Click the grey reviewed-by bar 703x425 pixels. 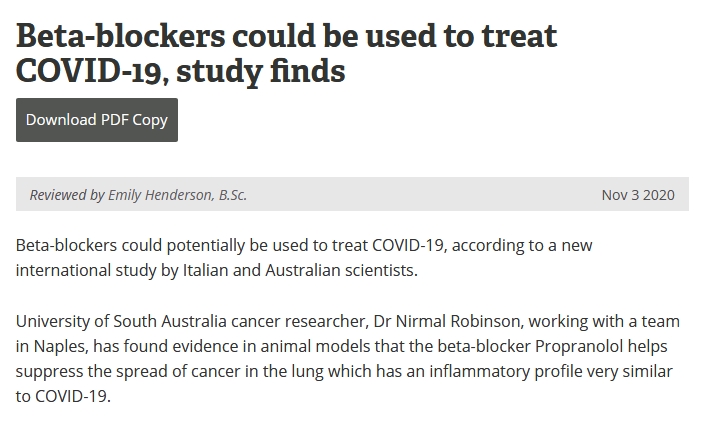point(352,194)
